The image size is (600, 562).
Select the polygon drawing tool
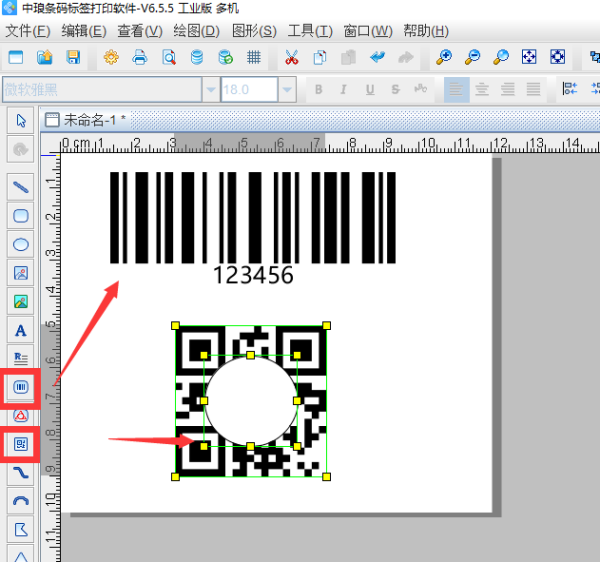(21, 530)
